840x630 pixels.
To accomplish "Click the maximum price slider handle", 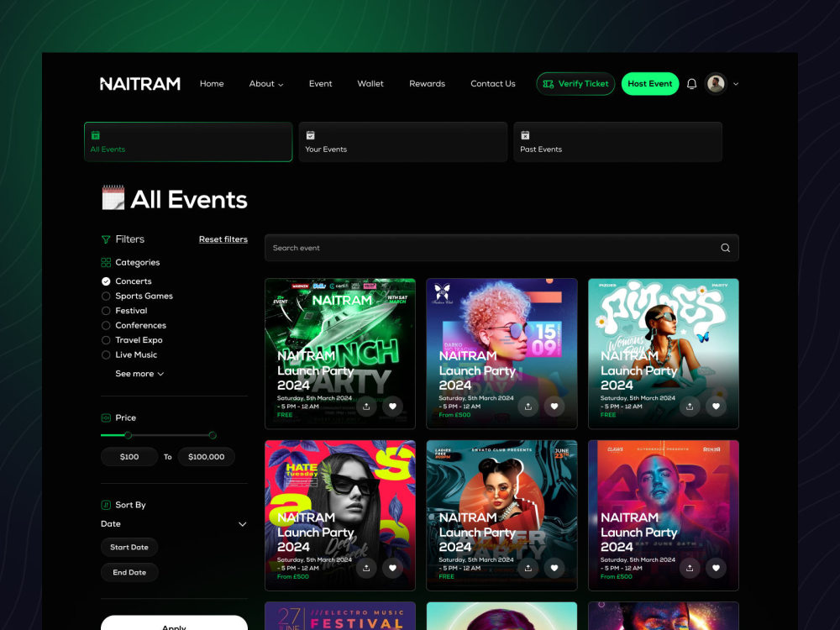I will pos(213,435).
